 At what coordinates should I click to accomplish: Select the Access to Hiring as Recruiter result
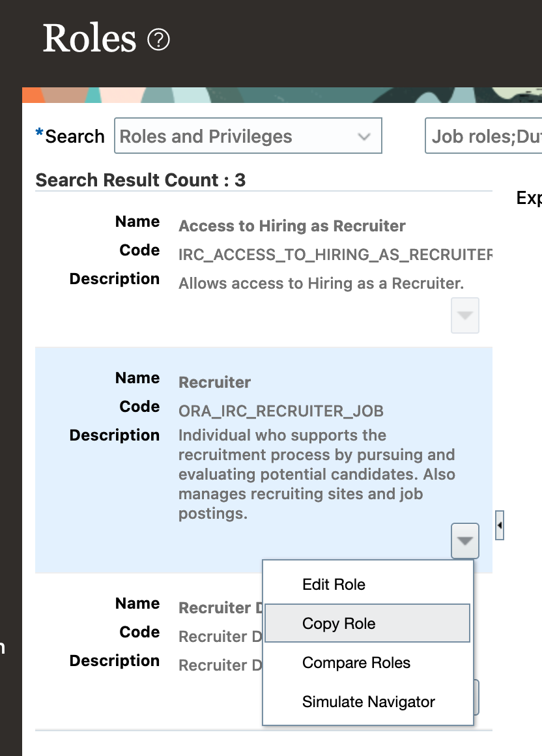pos(292,225)
